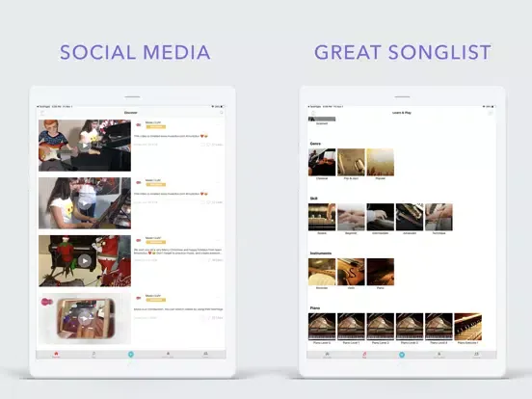Open the Pop & Jazz genre thumbnail
532x399 pixels.
tap(351, 162)
